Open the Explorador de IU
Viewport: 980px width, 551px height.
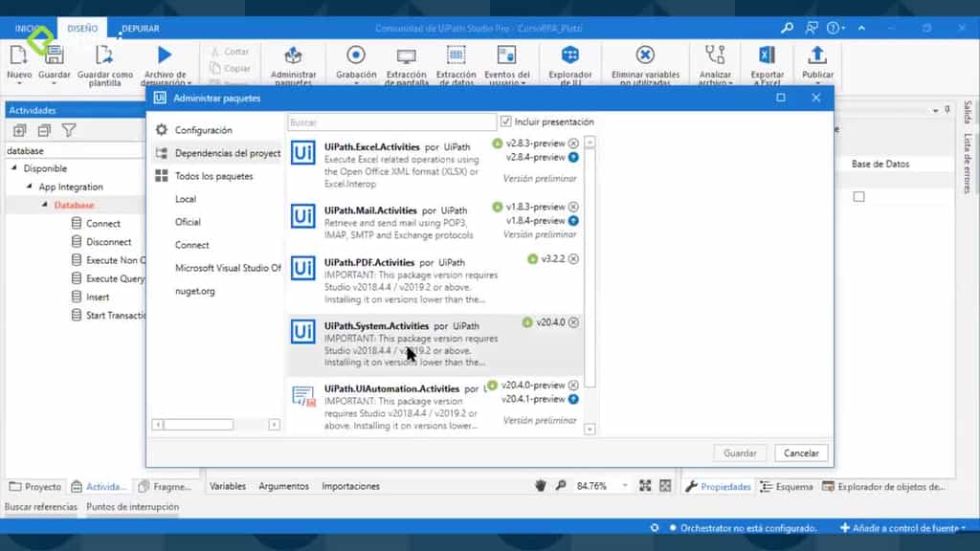[x=570, y=55]
